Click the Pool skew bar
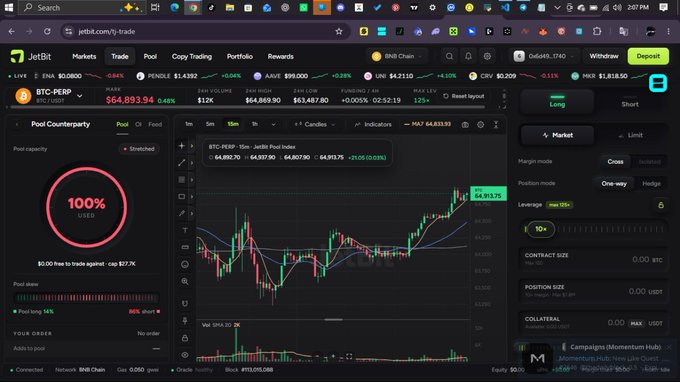Viewport: 680px width, 382px height. [86, 298]
